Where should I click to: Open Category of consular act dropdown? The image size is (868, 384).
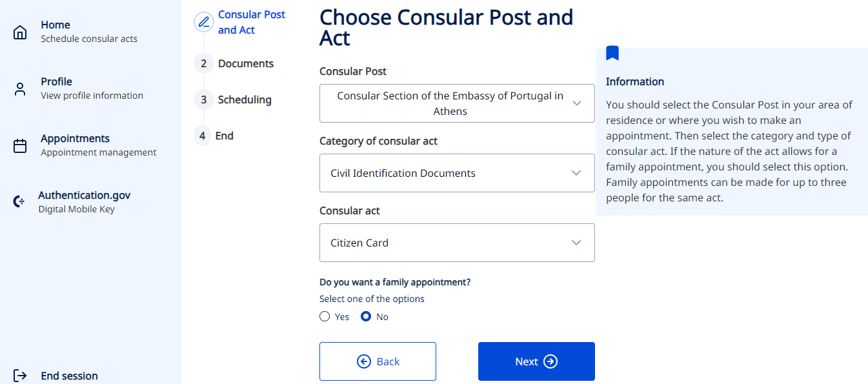[457, 173]
